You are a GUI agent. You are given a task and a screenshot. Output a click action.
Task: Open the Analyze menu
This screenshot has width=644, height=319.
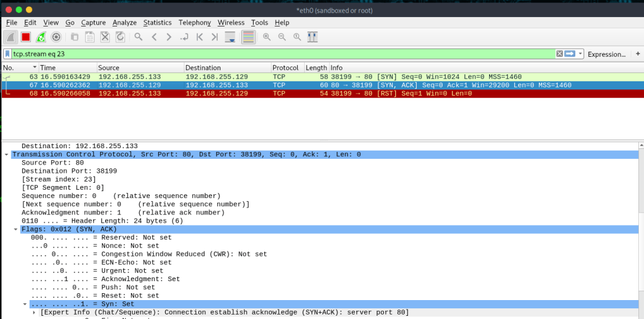(125, 23)
